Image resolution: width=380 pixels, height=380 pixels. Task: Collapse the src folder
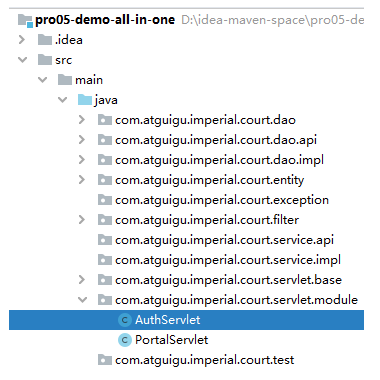point(22,60)
